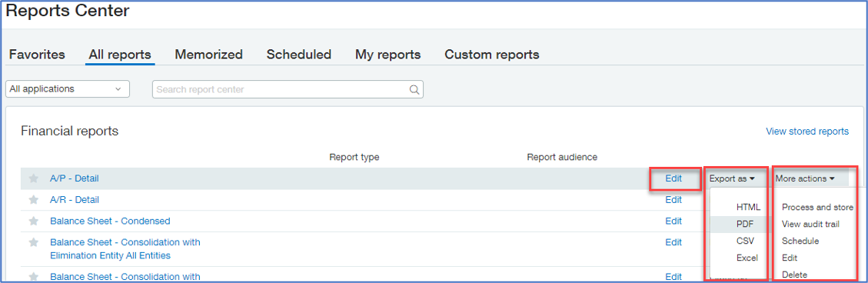Click the Financial reports section heading
868x283 pixels.
[70, 132]
